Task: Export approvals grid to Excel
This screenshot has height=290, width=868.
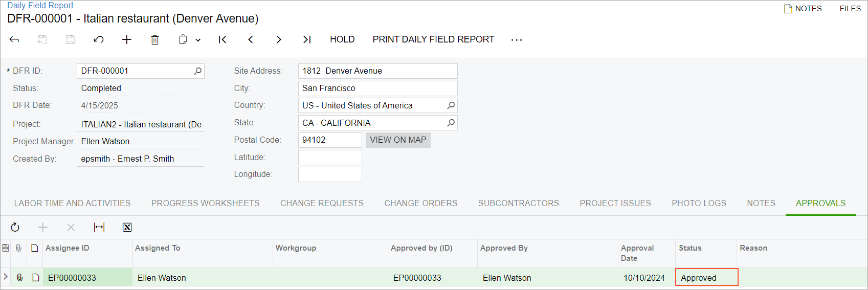Action: [x=127, y=227]
